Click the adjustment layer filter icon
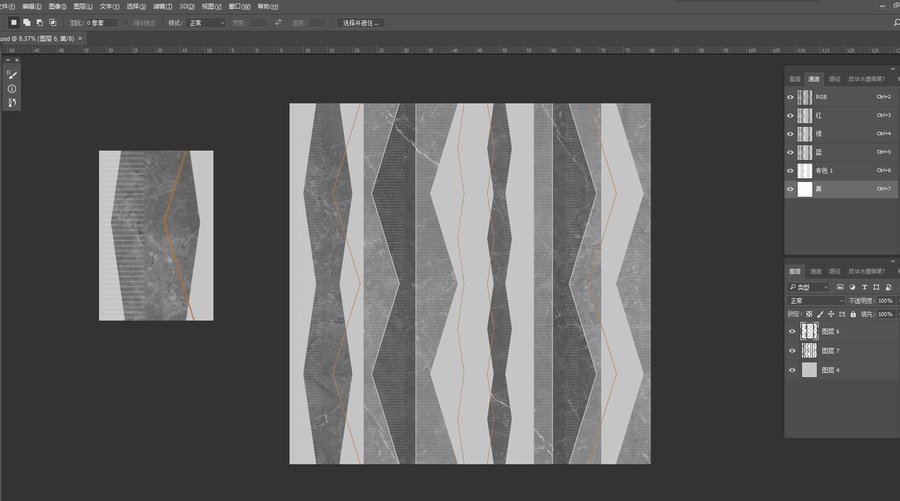 [x=852, y=287]
